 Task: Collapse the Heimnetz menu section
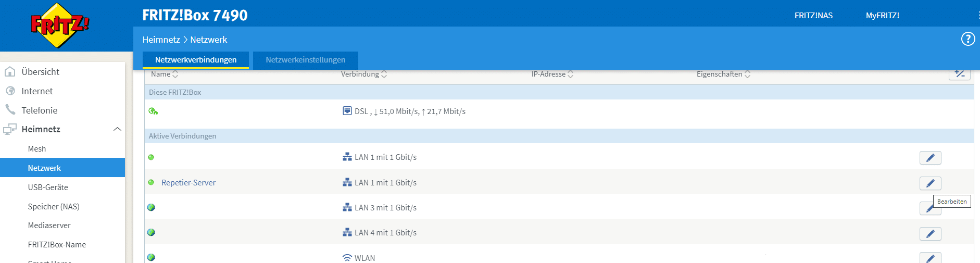tap(117, 129)
